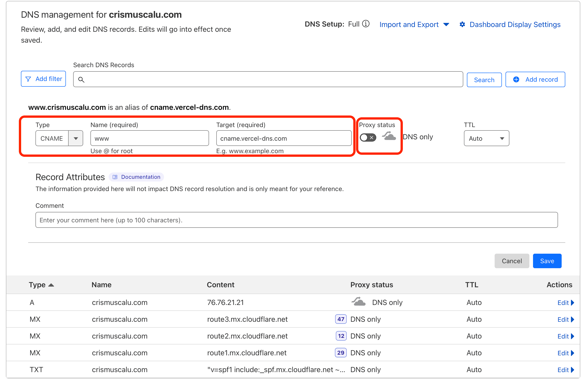The image size is (588, 383).
Task: Click the grey cloud icon beside proxy toggle
Action: [389, 136]
